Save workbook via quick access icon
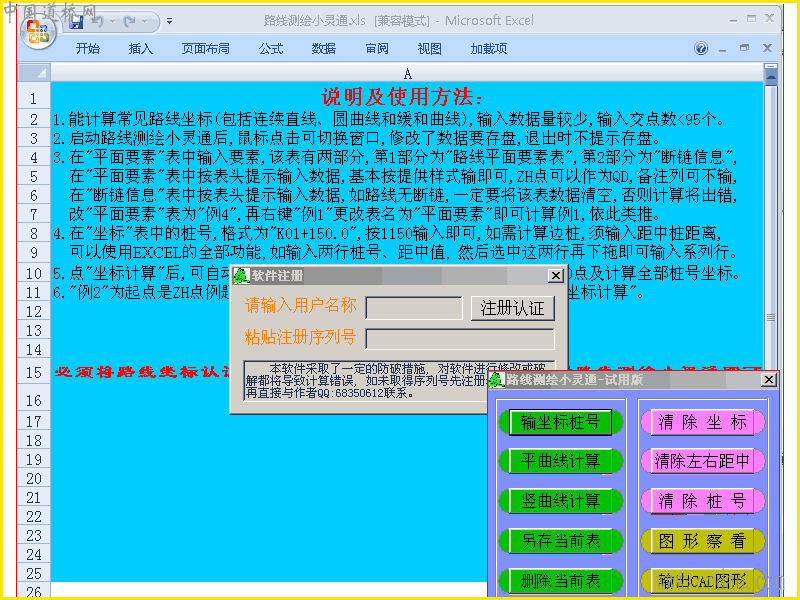The image size is (800, 600). coord(77,22)
